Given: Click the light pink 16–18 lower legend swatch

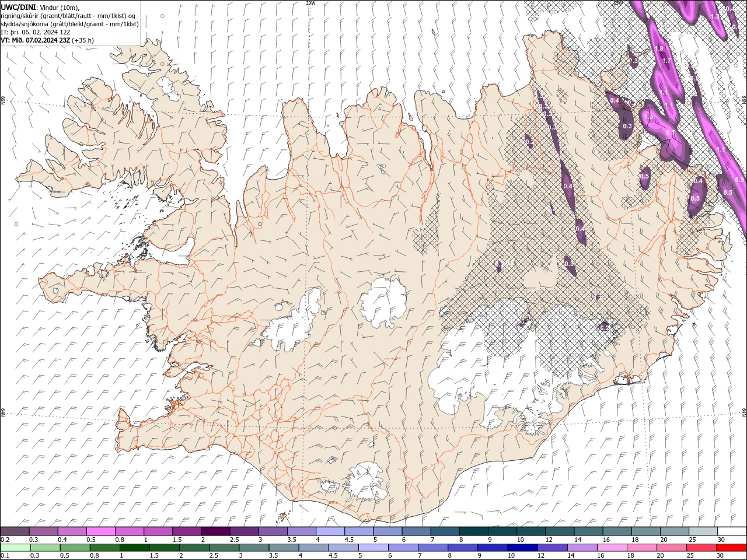Looking at the screenshot, I should pos(611,548).
